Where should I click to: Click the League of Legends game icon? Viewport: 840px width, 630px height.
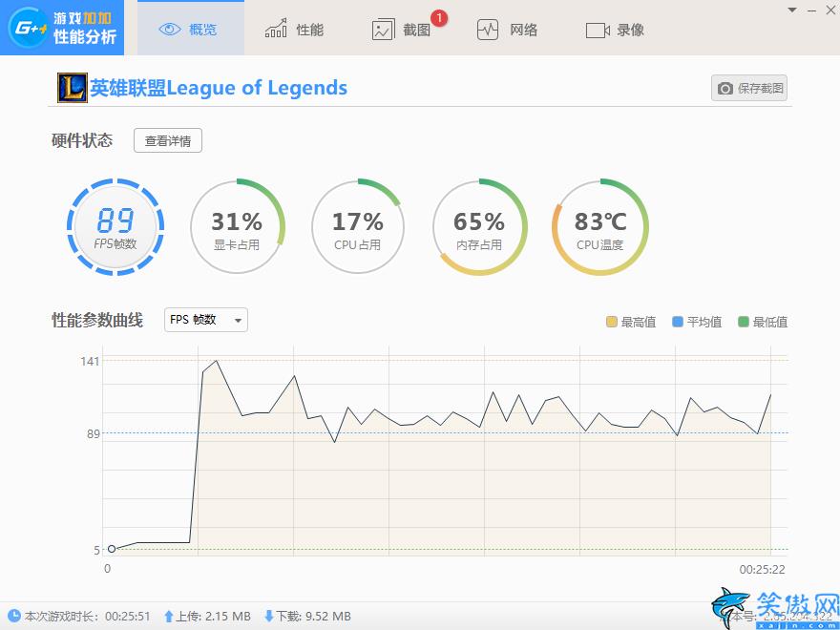tap(73, 88)
